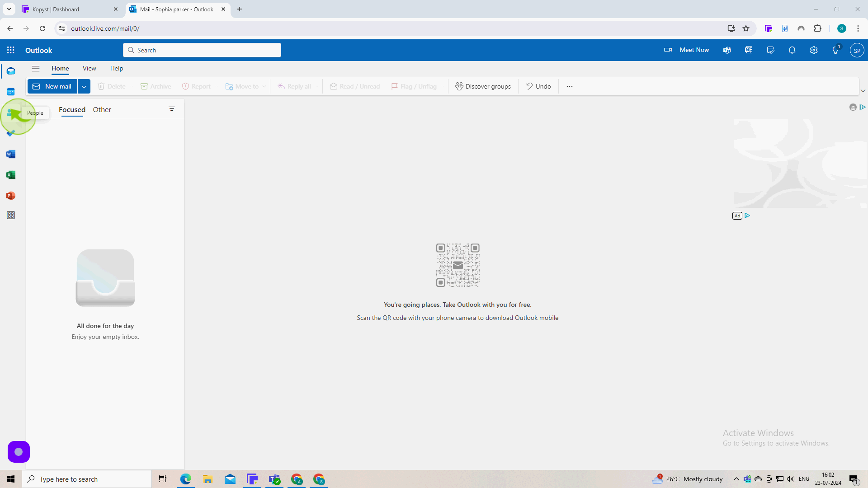This screenshot has height=488, width=868.
Task: Click Flag / Unflag in the ribbon
Action: (x=414, y=86)
